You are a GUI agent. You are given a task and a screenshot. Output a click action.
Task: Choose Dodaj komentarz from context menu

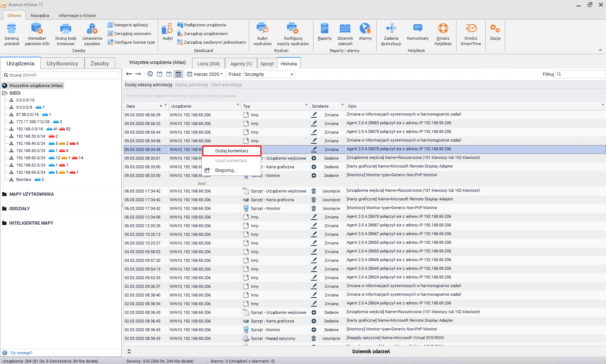click(x=231, y=151)
